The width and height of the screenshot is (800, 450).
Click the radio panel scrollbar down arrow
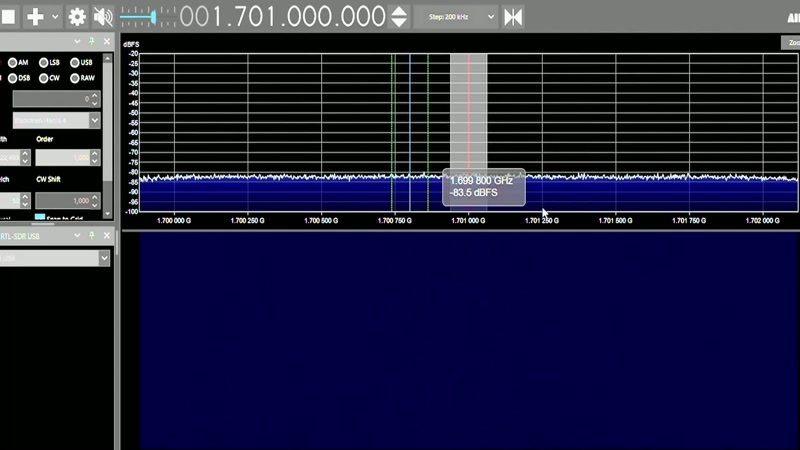click(x=107, y=213)
